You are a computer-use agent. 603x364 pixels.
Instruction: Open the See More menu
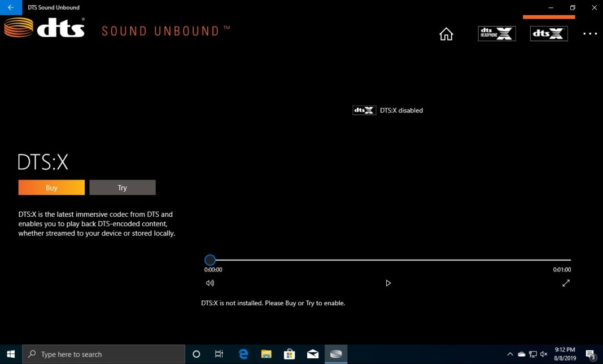[x=589, y=34]
